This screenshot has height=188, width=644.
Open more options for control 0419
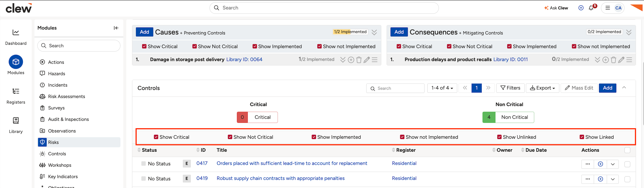(588, 179)
